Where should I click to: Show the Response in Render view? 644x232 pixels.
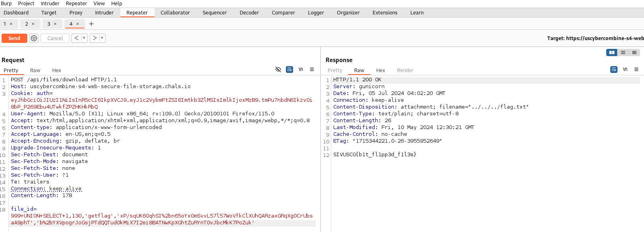(405, 71)
